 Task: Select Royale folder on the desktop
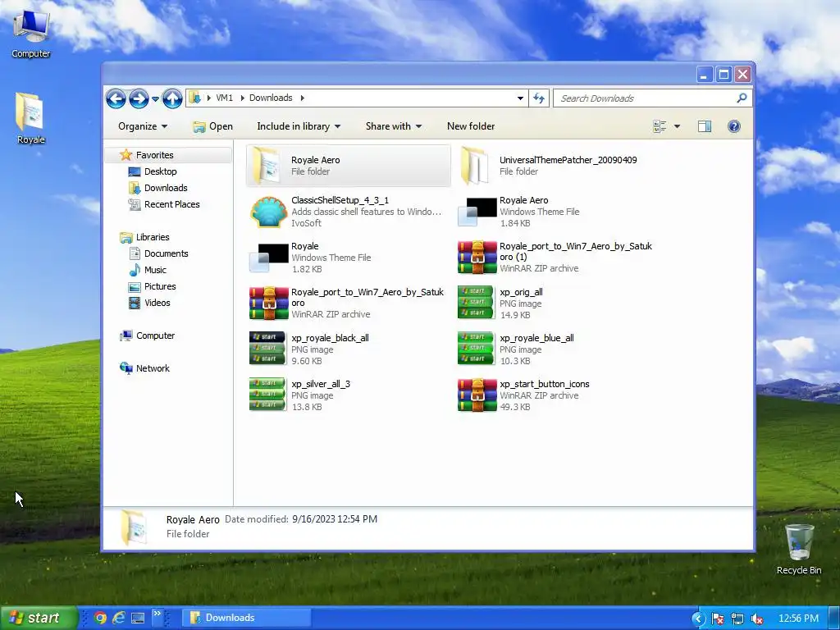[30, 118]
